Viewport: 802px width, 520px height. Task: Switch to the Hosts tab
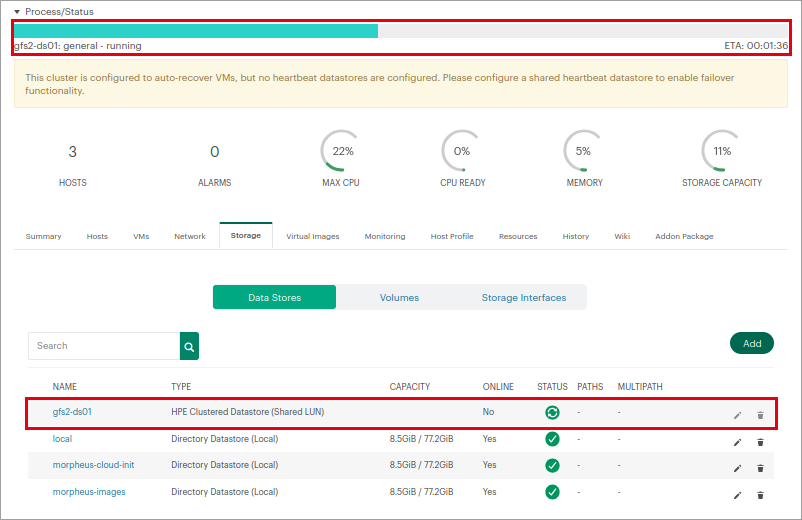coord(97,236)
